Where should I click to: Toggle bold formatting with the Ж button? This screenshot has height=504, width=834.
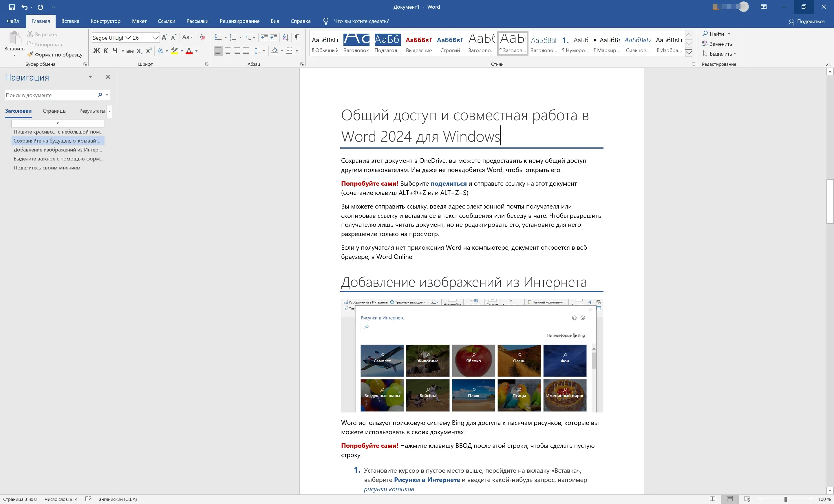[96, 51]
